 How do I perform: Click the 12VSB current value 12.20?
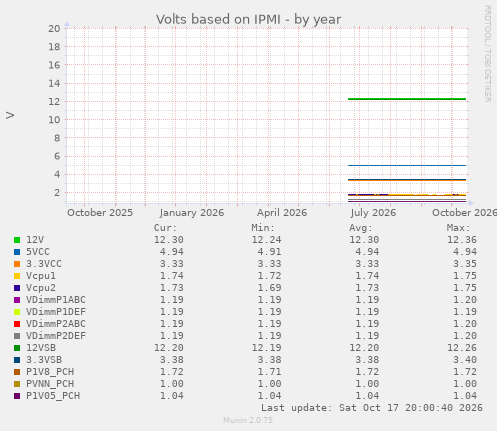pyautogui.click(x=169, y=348)
